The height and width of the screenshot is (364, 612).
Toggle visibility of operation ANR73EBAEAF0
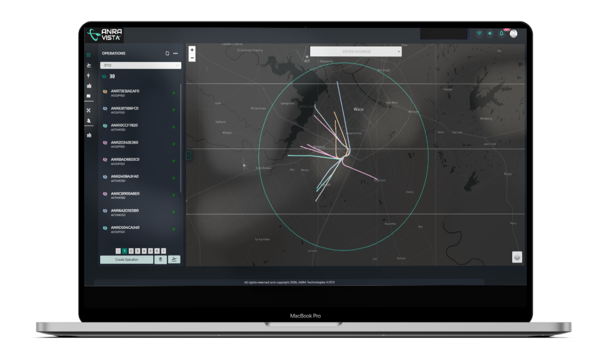coord(105,92)
